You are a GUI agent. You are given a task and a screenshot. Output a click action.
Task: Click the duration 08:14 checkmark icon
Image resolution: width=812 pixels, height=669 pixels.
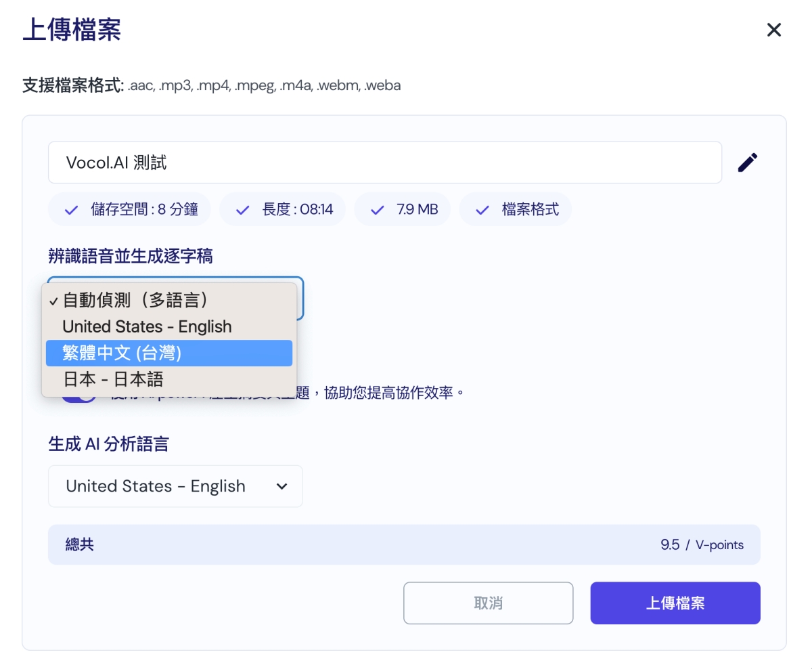242,210
